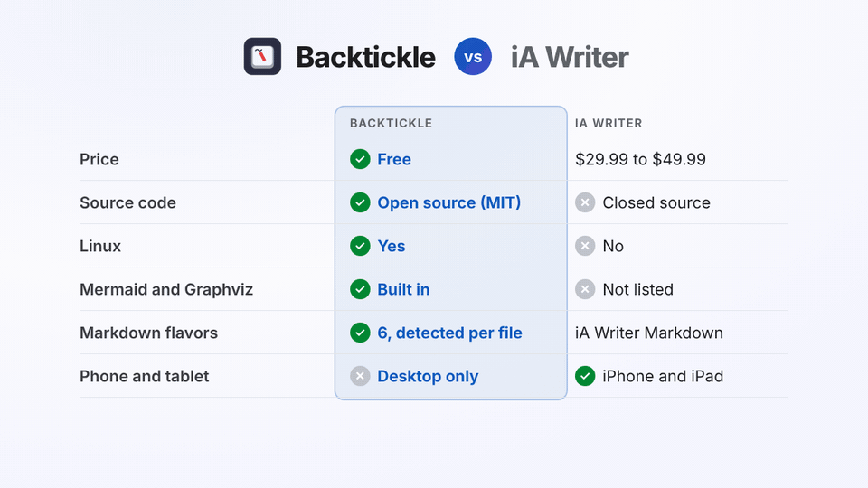Select the IA WRITER column header
Screen dimensions: 868x488
[609, 124]
